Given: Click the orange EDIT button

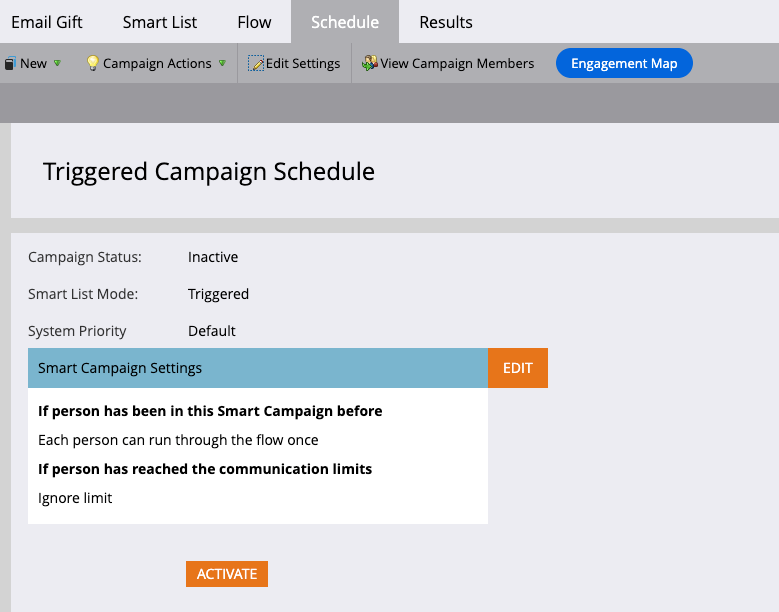Looking at the screenshot, I should (518, 368).
